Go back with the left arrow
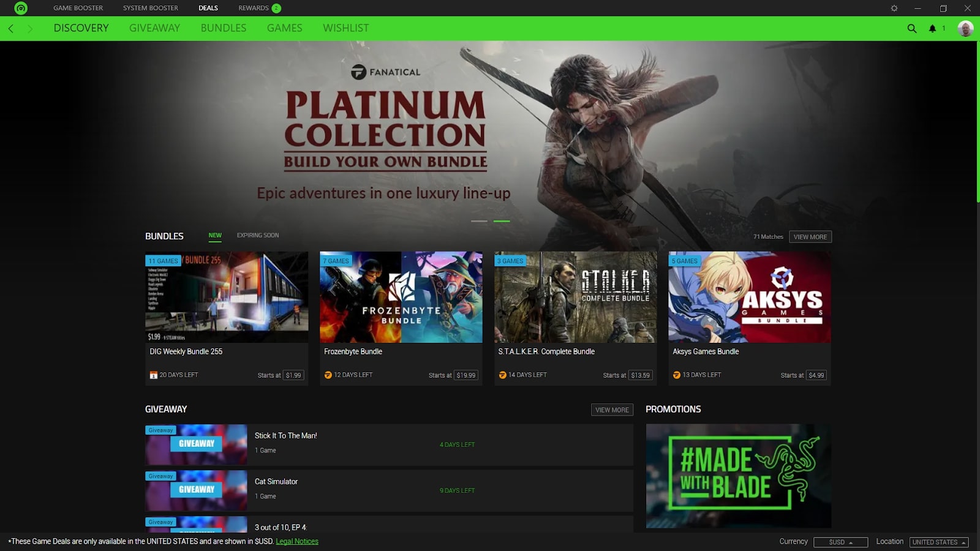 tap(10, 28)
